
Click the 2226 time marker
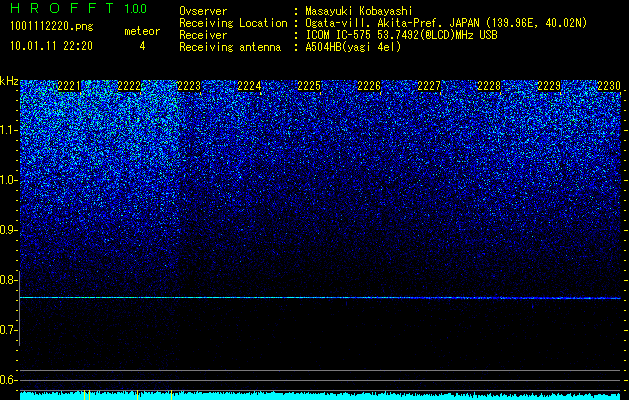(369, 86)
